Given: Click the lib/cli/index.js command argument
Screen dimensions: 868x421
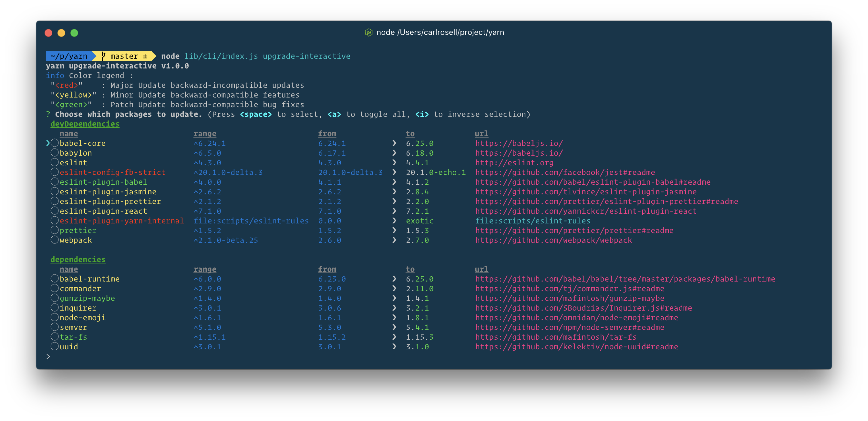Looking at the screenshot, I should click(x=221, y=56).
